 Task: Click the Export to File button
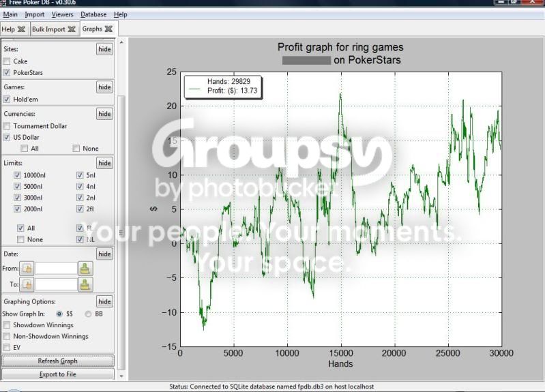tap(58, 374)
